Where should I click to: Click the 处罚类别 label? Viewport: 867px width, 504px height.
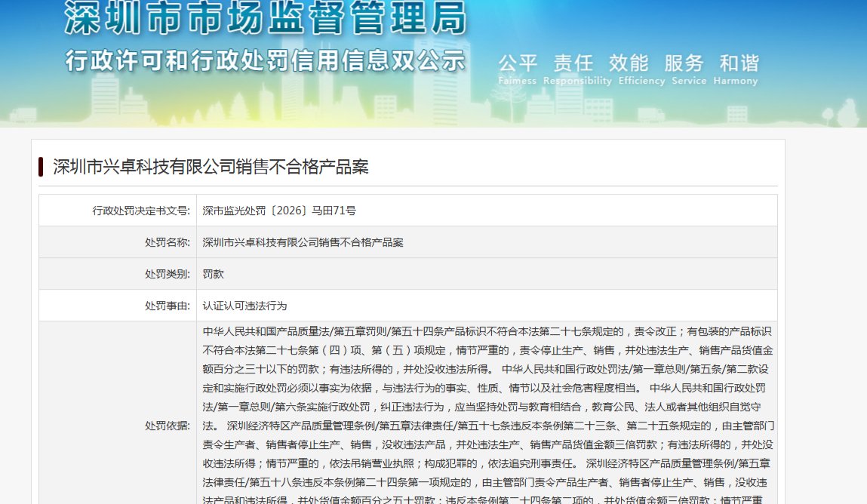click(x=167, y=274)
